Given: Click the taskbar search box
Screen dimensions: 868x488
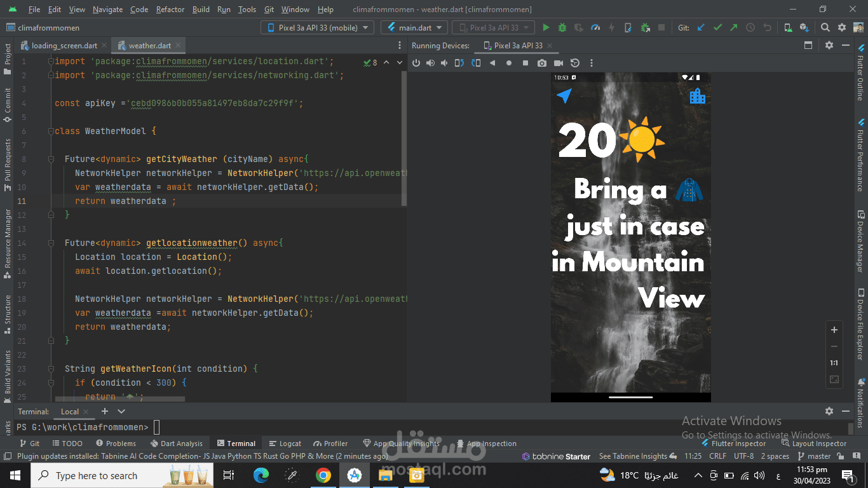Looking at the screenshot, I should tap(123, 475).
